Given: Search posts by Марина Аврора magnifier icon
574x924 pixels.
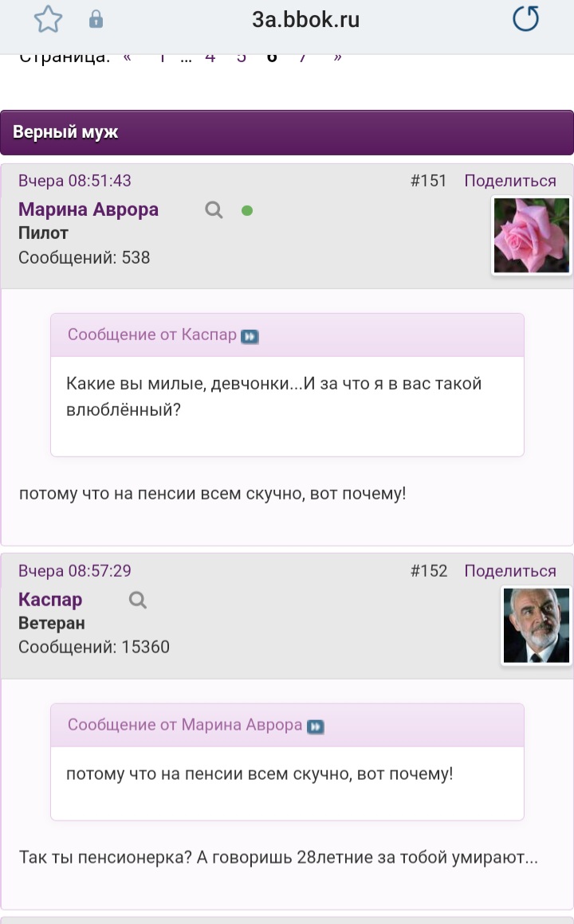Looking at the screenshot, I should click(x=214, y=209).
